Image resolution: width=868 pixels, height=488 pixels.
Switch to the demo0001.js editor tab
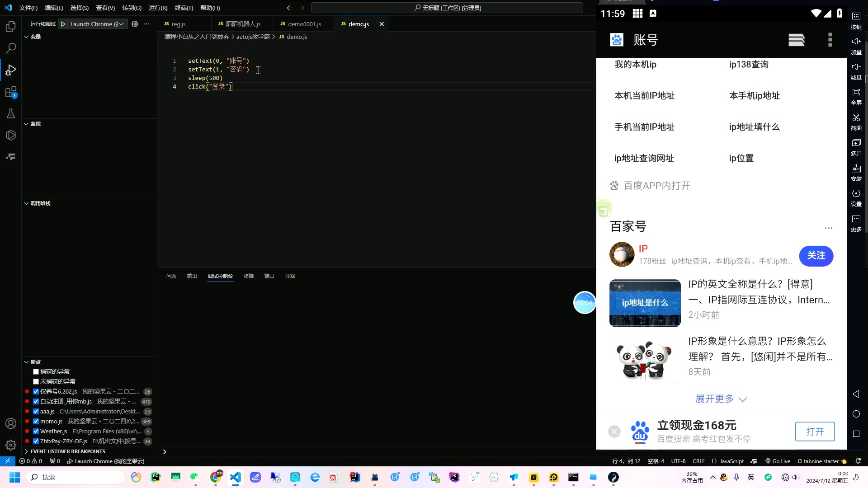304,24
